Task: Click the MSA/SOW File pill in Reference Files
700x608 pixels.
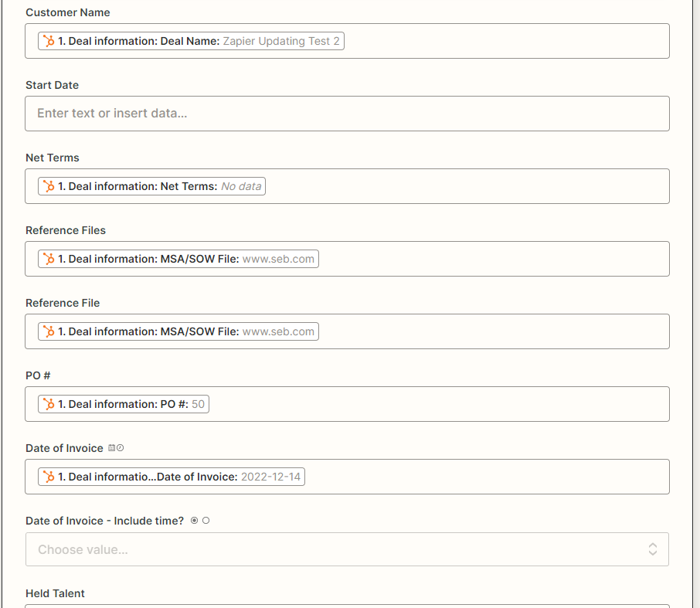Action: tap(178, 259)
